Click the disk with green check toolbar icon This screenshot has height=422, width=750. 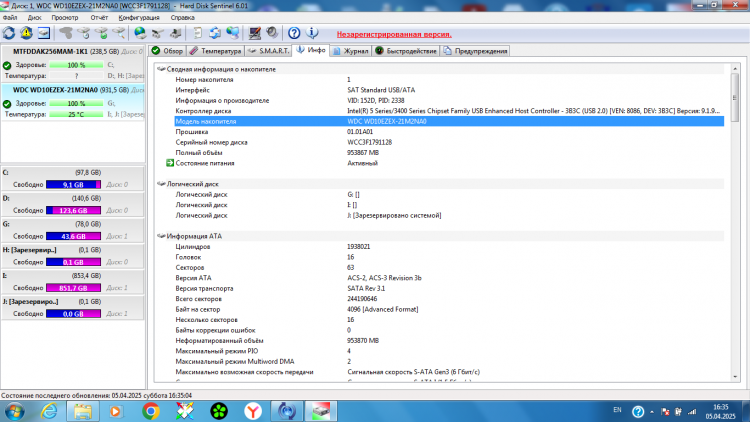101,33
